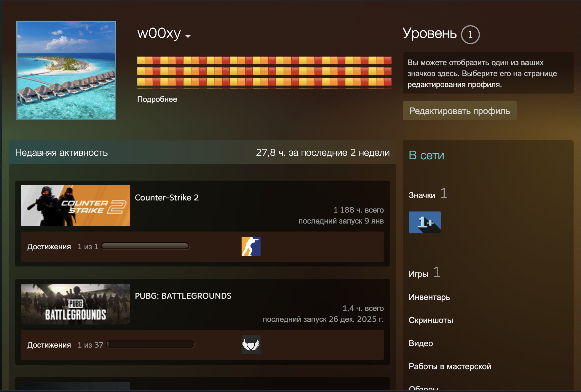Click the level 1 circle badge
Image resolution: width=581 pixels, height=392 pixels.
[x=470, y=35]
